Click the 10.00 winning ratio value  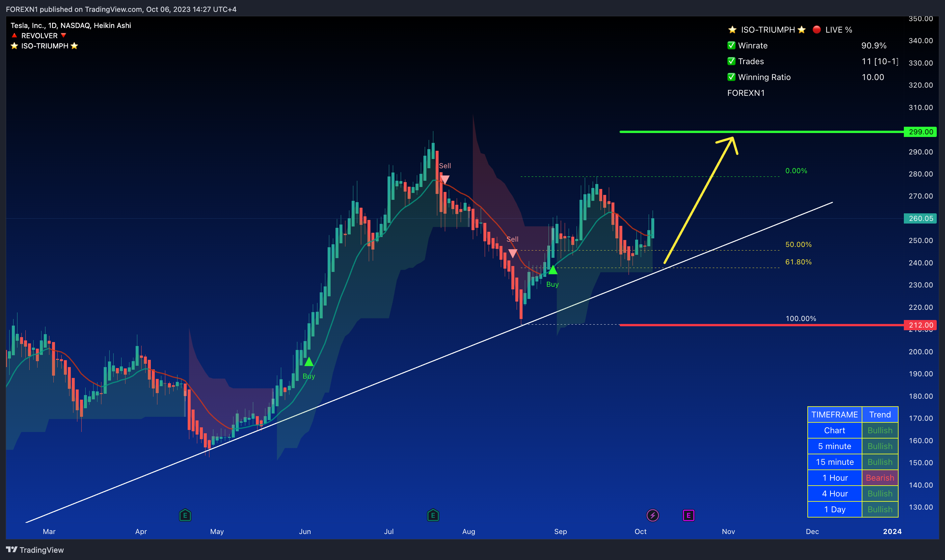tap(873, 77)
